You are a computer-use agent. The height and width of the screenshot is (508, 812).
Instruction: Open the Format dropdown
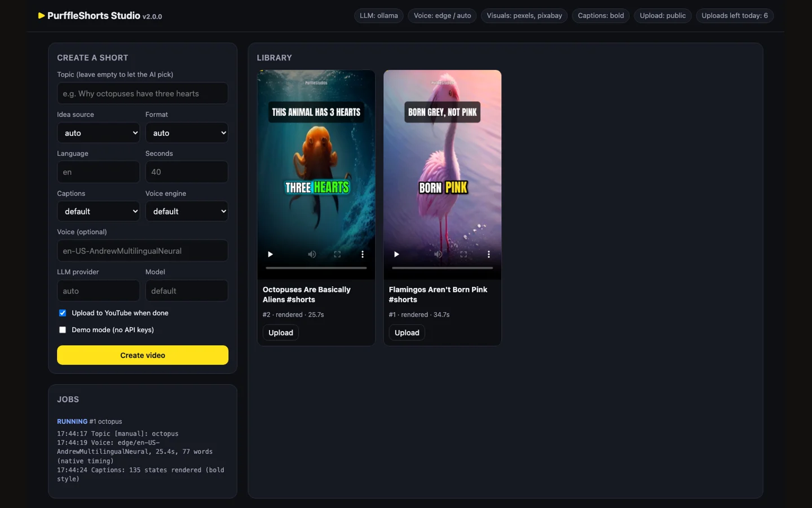coord(187,133)
